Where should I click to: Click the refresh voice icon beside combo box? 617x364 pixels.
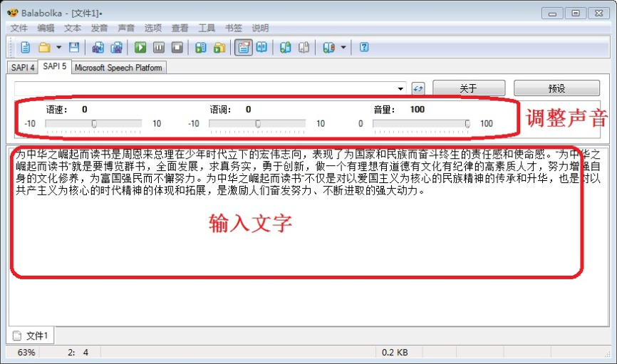click(418, 88)
